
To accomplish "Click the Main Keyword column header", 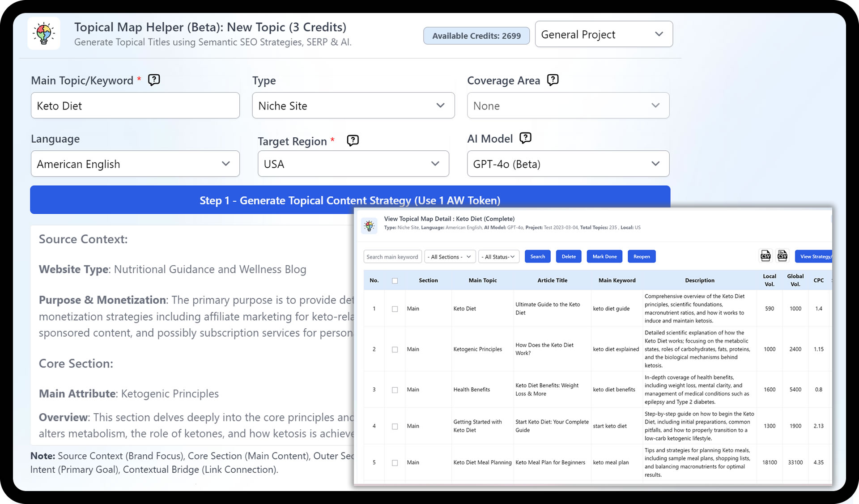I will [617, 280].
